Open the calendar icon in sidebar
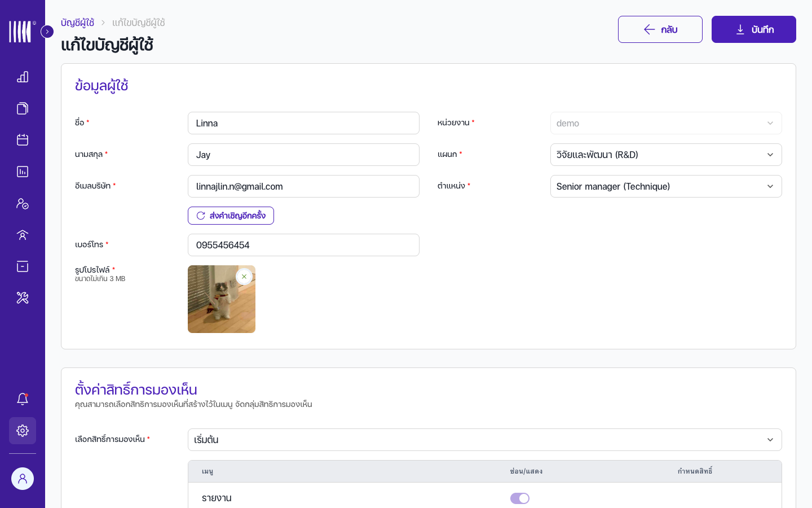Image resolution: width=812 pixels, height=508 pixels. coord(23,140)
